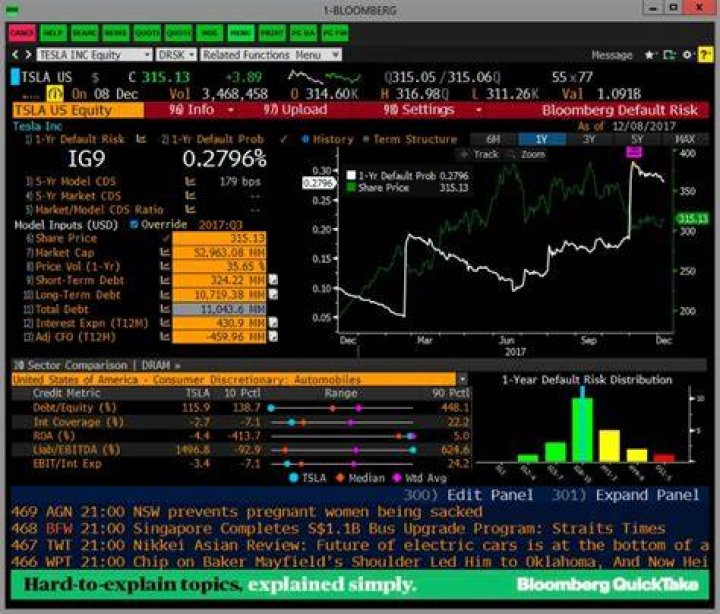720x614 pixels.
Task: Go forward with the right arrow icon
Action: (28, 55)
